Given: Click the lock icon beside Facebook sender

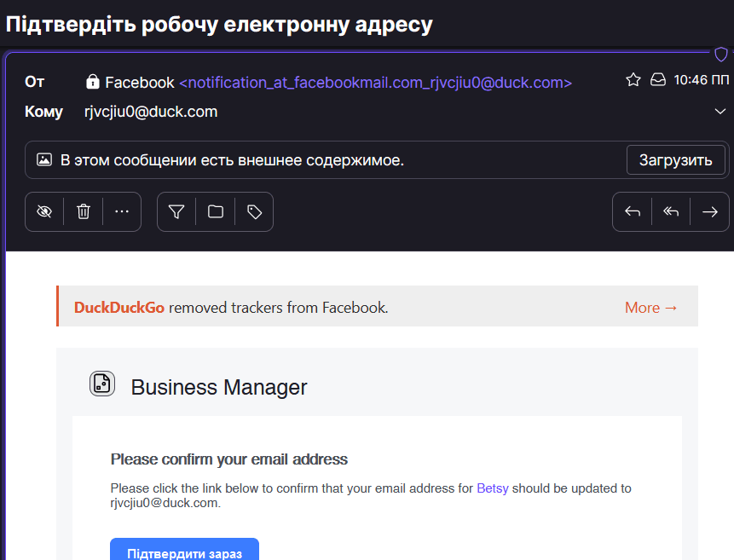Looking at the screenshot, I should click(x=93, y=82).
